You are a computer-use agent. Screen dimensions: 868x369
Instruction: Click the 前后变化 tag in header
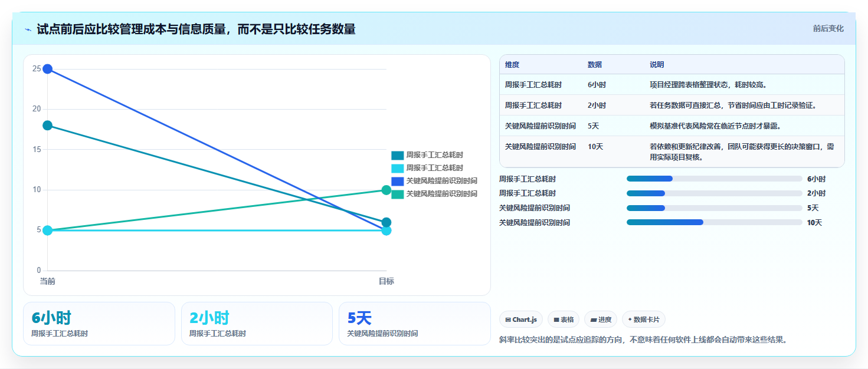[828, 28]
